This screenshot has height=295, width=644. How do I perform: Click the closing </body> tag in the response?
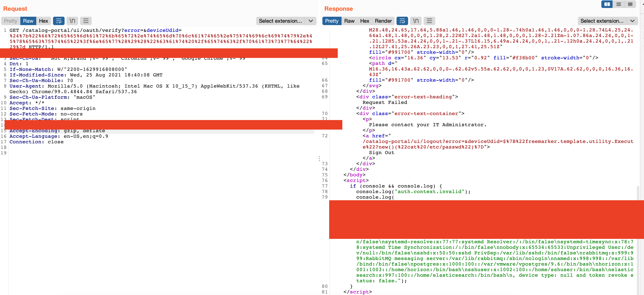click(x=354, y=175)
